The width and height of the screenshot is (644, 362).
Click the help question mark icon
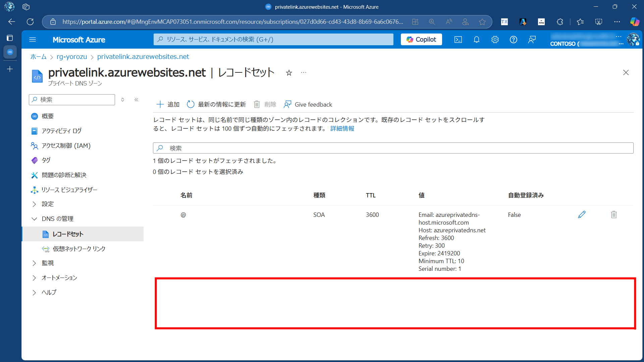click(x=513, y=40)
